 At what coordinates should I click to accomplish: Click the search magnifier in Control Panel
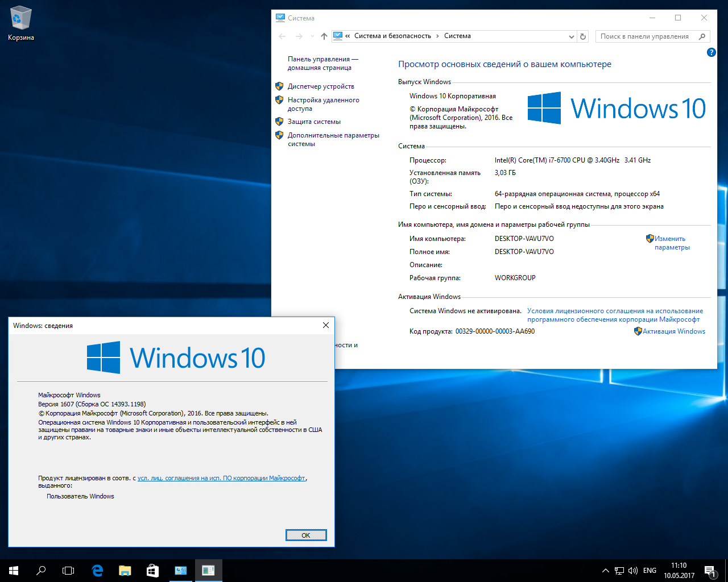[702, 36]
